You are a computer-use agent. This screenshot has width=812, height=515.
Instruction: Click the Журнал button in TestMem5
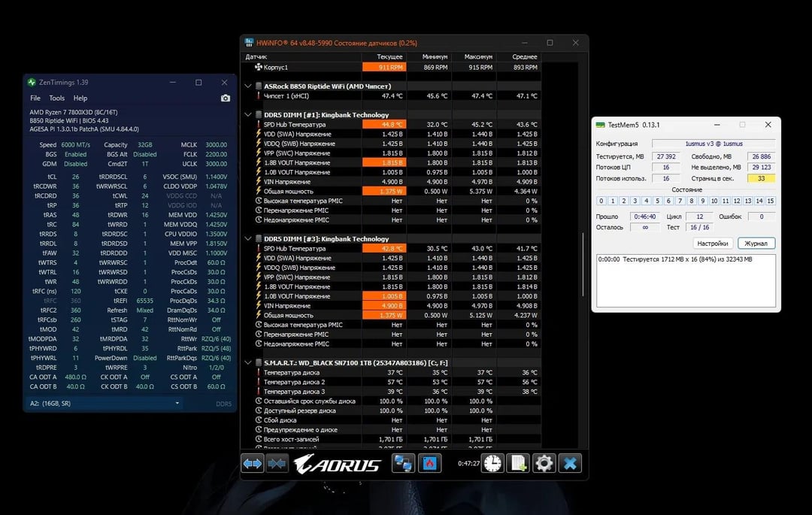click(756, 244)
